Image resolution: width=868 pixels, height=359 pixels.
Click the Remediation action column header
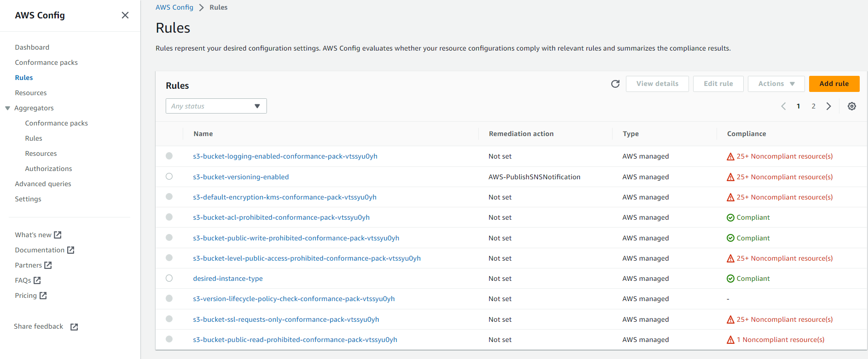pyautogui.click(x=521, y=134)
